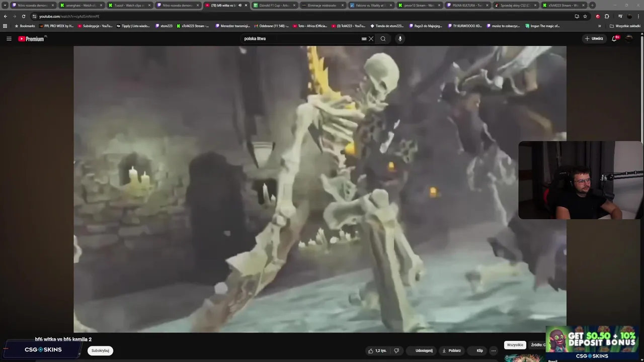The width and height of the screenshot is (644, 362).
Task: Click the CSGOSKINS deposit bonus banner
Action: (x=592, y=343)
